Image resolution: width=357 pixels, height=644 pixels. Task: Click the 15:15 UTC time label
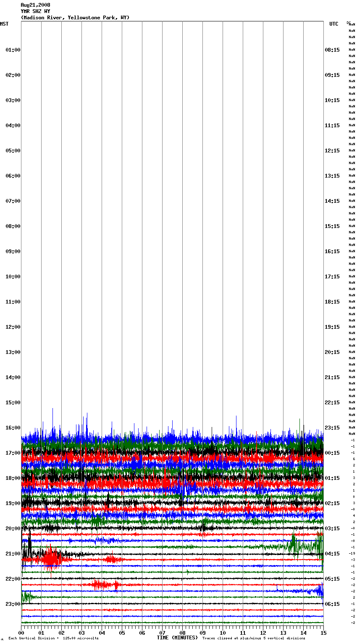[x=332, y=226]
